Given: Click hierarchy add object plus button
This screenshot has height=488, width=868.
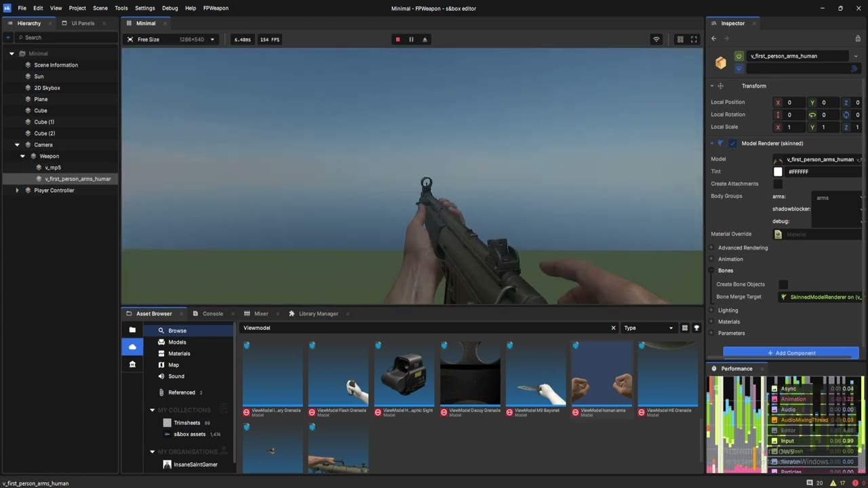Looking at the screenshot, I should pos(8,37).
